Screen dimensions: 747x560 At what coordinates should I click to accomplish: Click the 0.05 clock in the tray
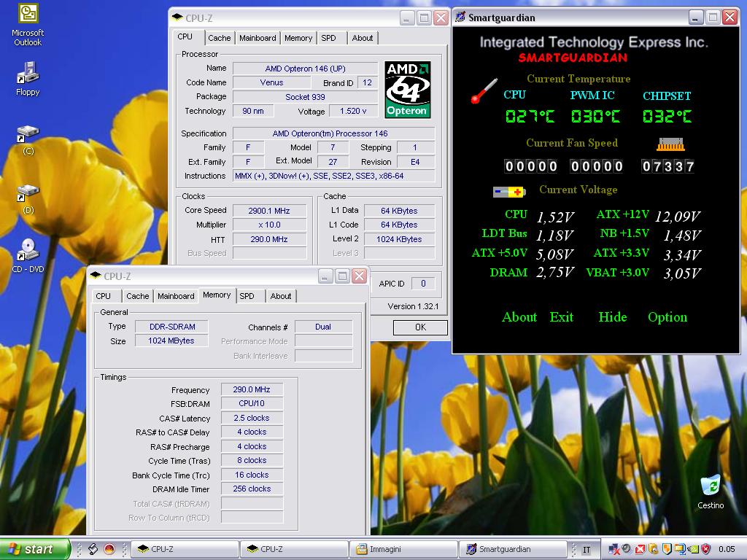pos(727,549)
